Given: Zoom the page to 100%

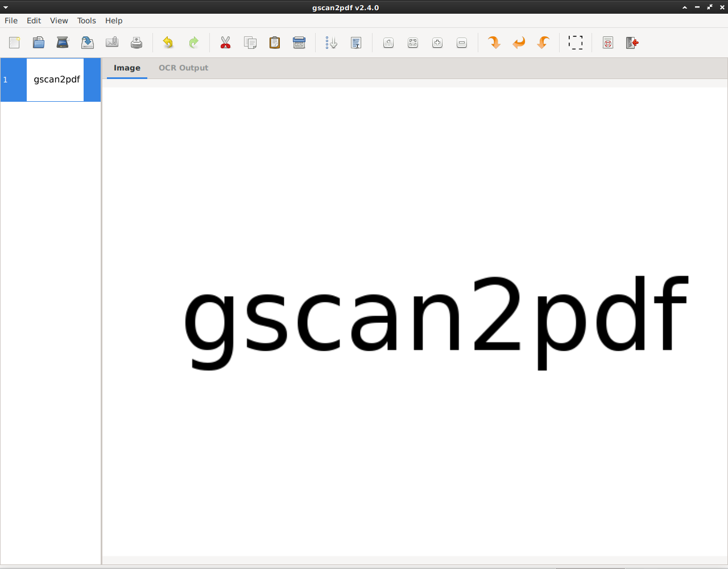Looking at the screenshot, I should point(388,43).
